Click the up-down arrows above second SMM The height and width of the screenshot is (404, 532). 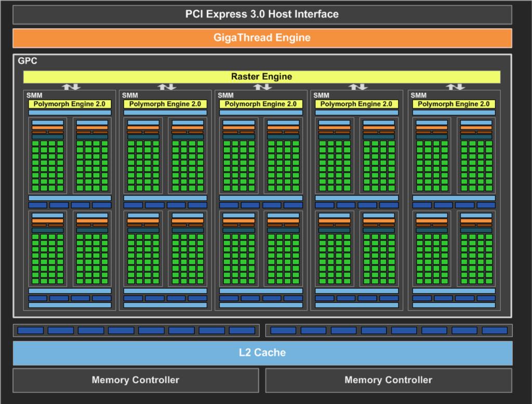pyautogui.click(x=167, y=87)
